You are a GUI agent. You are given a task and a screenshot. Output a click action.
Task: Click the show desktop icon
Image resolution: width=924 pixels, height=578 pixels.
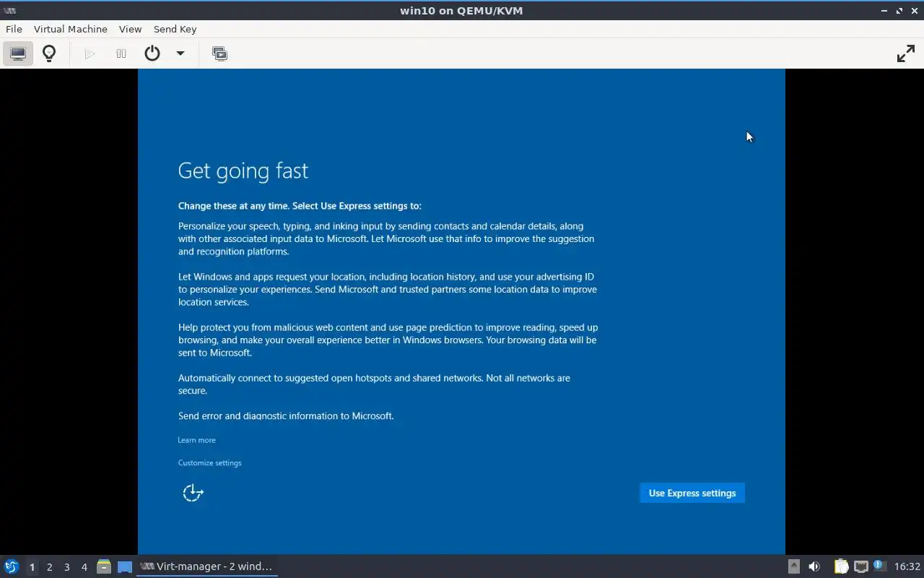[x=125, y=566]
